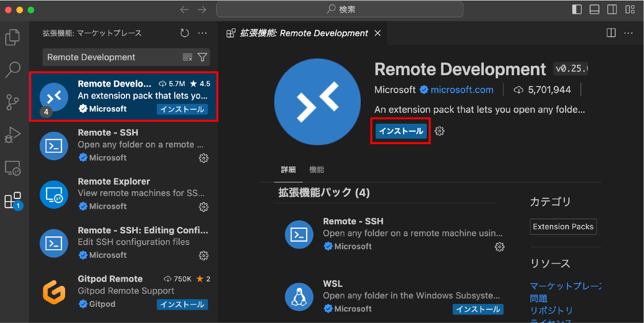
Task: Click Gitpod Remote extension icon
Action: 54,292
